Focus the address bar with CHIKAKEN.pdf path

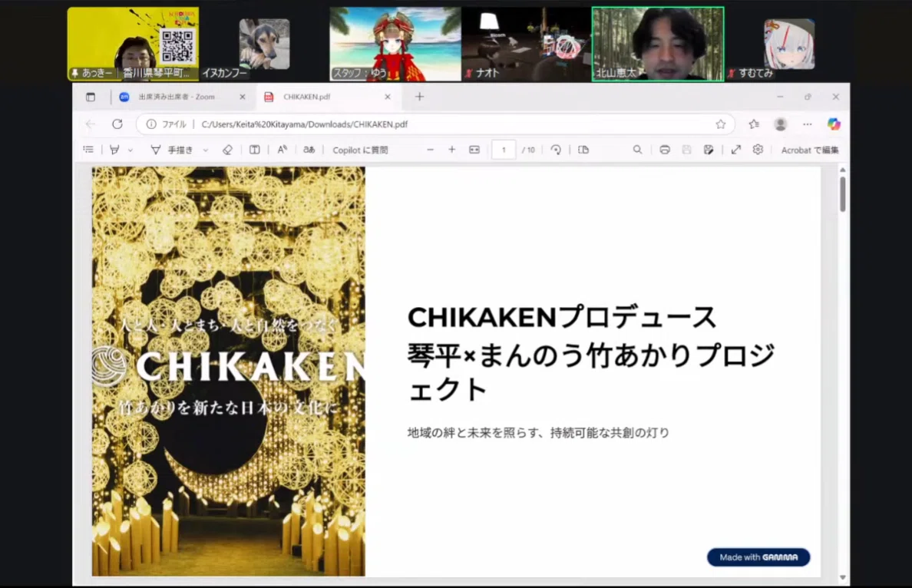pos(435,124)
